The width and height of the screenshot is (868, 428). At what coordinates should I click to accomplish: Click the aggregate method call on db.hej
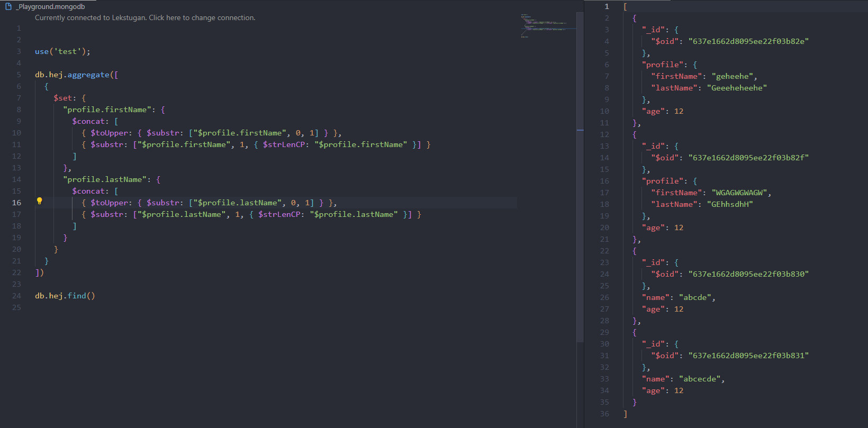click(x=88, y=75)
